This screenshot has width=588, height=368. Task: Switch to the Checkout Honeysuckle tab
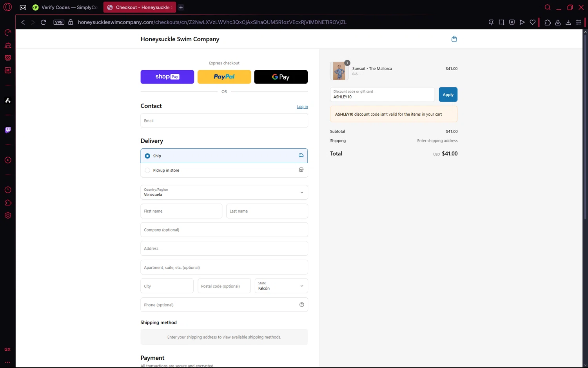coord(140,7)
